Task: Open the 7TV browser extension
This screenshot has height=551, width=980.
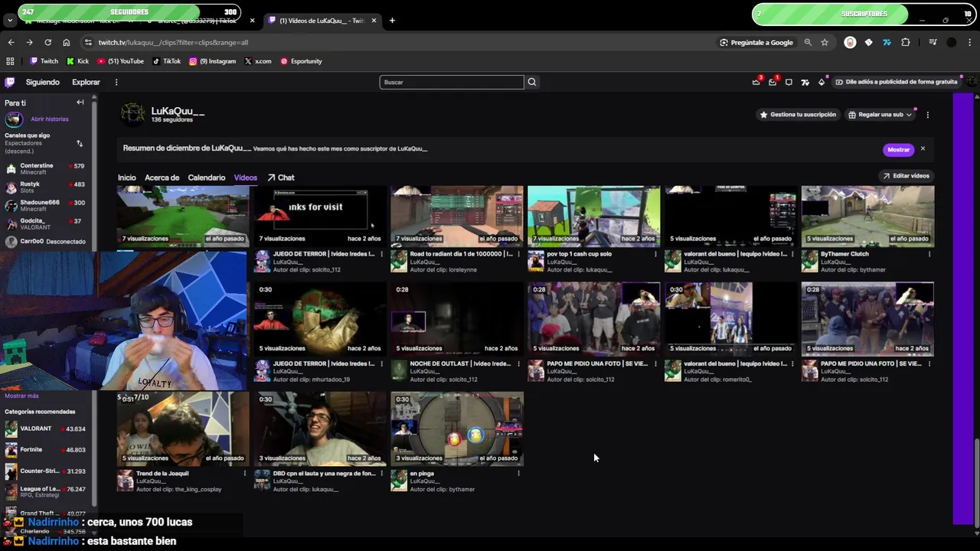Action: coord(887,42)
